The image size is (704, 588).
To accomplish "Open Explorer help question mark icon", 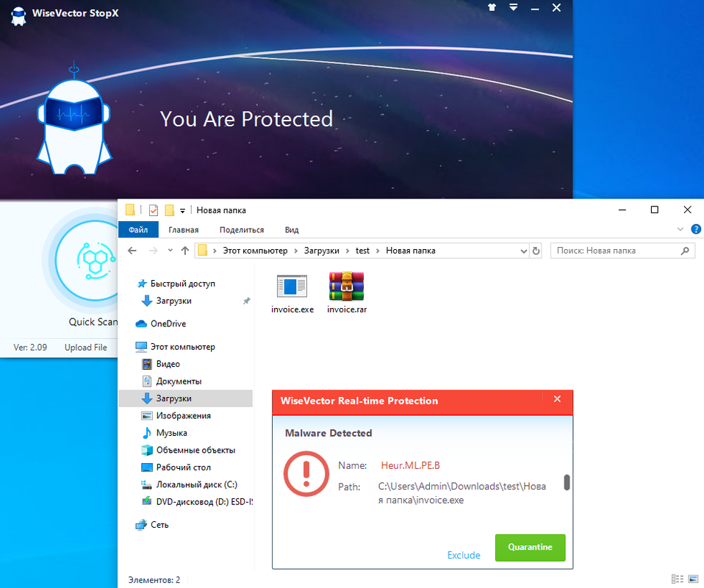I will [x=696, y=229].
